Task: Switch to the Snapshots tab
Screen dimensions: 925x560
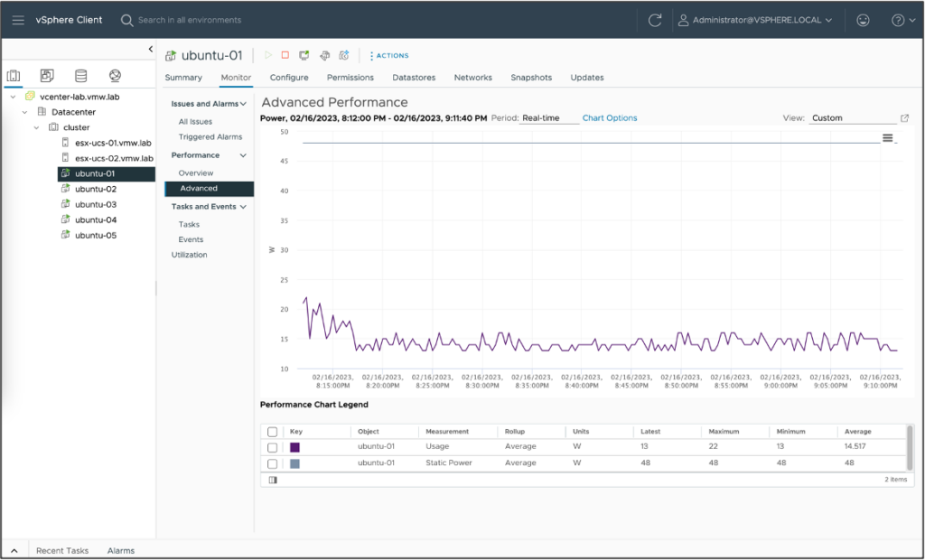Action: [x=531, y=78]
